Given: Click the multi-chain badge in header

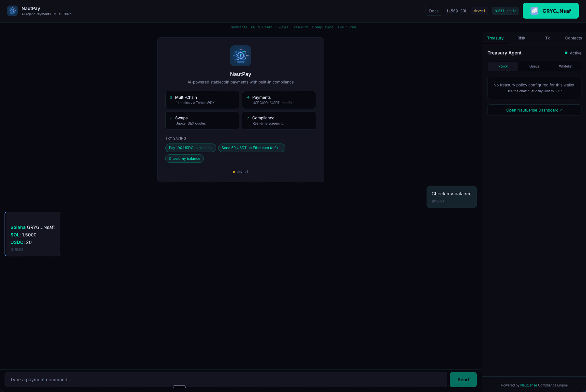Looking at the screenshot, I should pos(505,11).
